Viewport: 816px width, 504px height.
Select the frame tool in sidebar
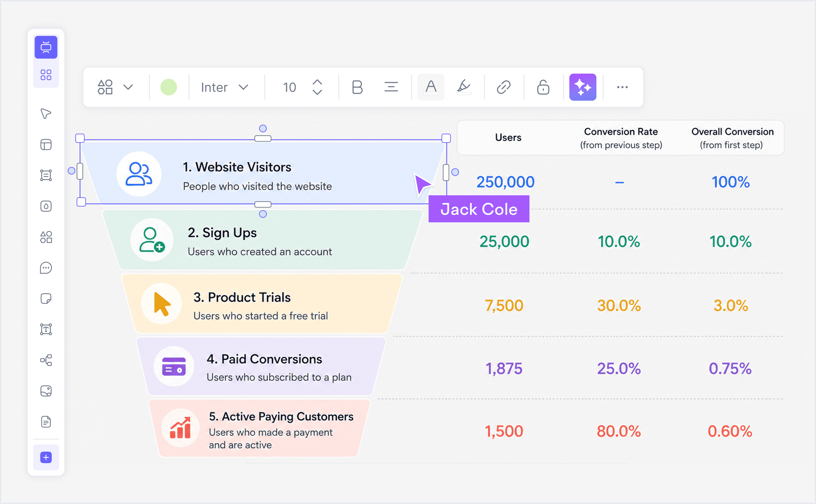coord(46,206)
